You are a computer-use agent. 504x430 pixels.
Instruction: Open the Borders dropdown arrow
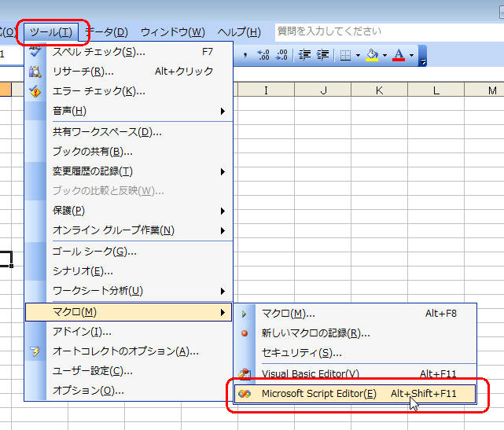(357, 55)
